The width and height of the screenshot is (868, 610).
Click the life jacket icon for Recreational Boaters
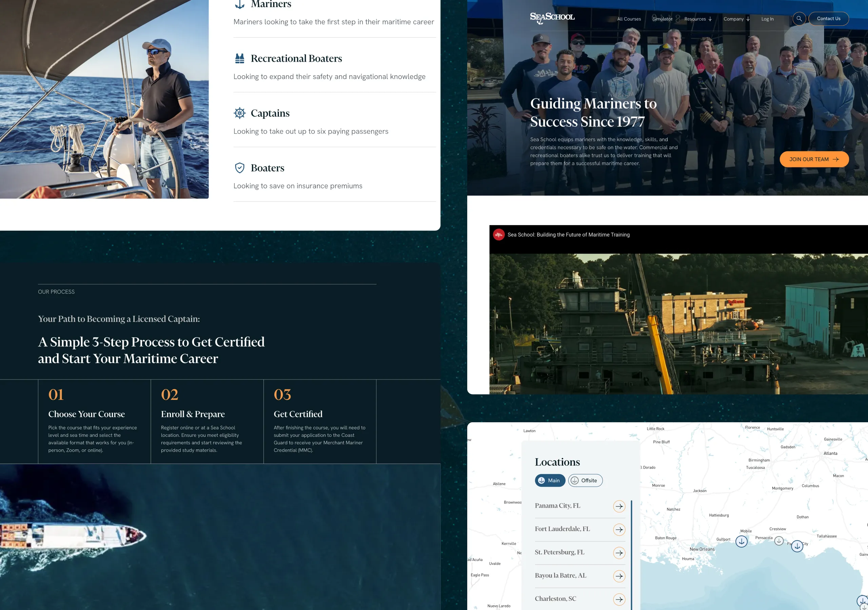tap(239, 58)
